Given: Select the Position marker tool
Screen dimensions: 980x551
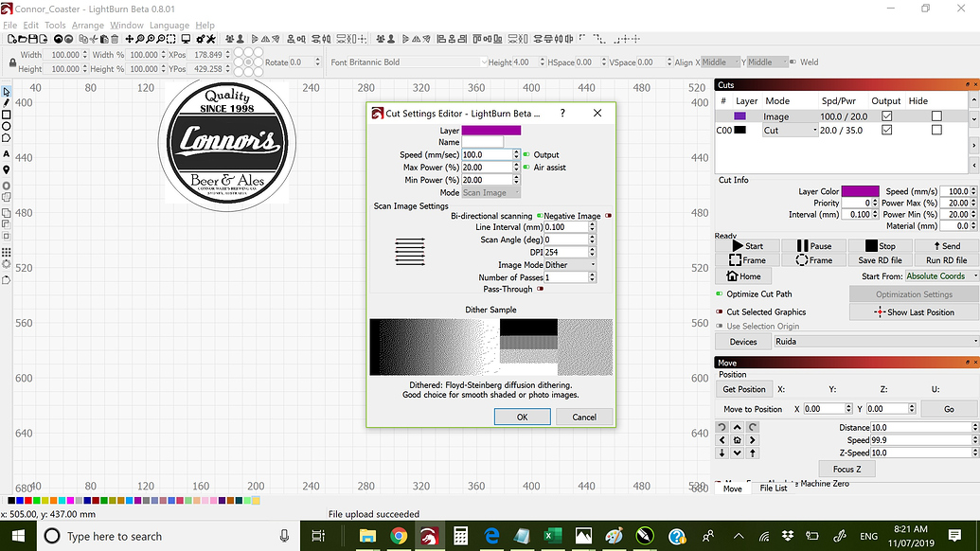Looking at the screenshot, I should (7, 169).
